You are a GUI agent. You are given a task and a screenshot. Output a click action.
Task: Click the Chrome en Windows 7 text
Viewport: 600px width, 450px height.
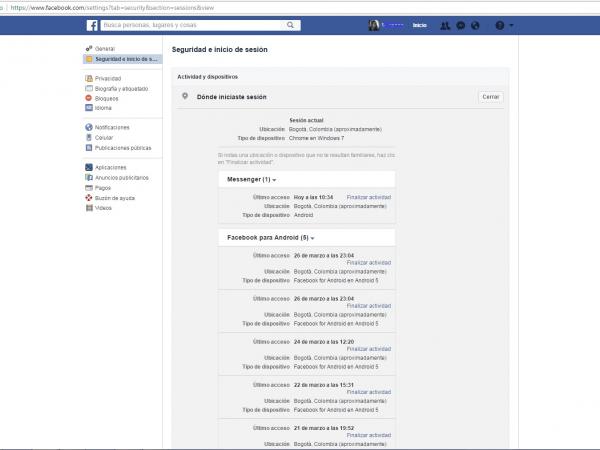click(x=316, y=138)
